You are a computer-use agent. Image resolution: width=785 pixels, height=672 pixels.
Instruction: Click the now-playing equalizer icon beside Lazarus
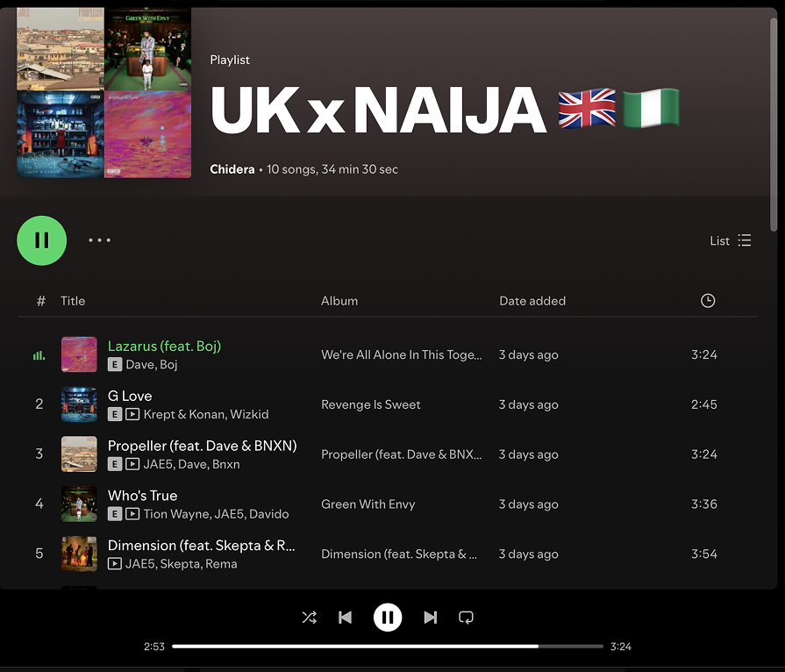tap(39, 355)
